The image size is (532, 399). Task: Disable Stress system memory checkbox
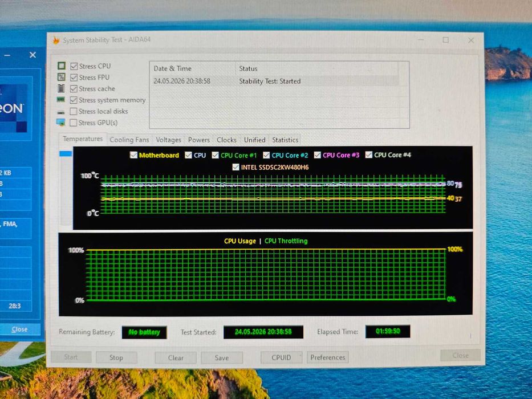click(x=74, y=100)
